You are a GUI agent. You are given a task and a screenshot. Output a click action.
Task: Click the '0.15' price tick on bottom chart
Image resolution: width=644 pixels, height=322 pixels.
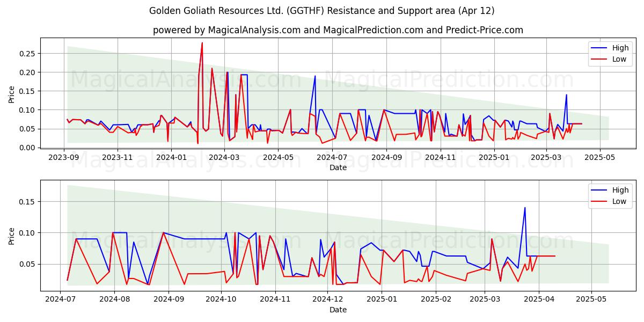click(28, 202)
